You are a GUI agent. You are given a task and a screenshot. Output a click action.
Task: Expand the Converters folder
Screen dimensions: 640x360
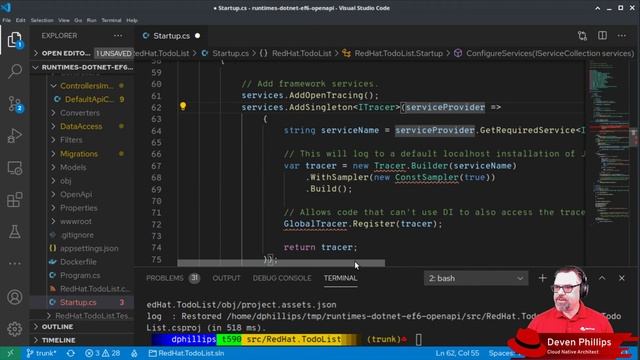(x=80, y=113)
